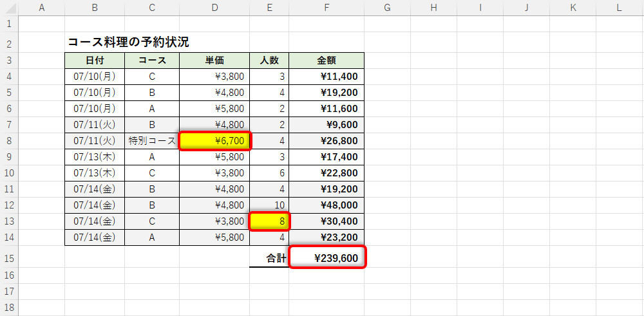This screenshot has height=316, width=644.
Task: Select the amount cell ¥26,800
Action: click(327, 141)
